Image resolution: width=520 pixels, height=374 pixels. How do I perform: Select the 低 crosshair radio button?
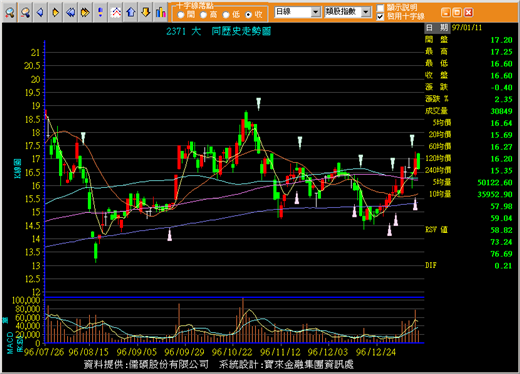[226, 15]
